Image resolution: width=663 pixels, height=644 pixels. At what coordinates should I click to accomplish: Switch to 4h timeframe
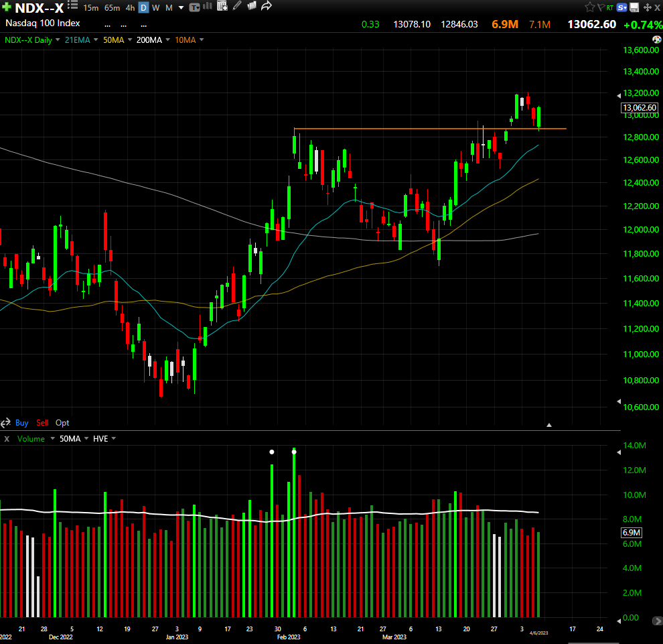point(130,7)
